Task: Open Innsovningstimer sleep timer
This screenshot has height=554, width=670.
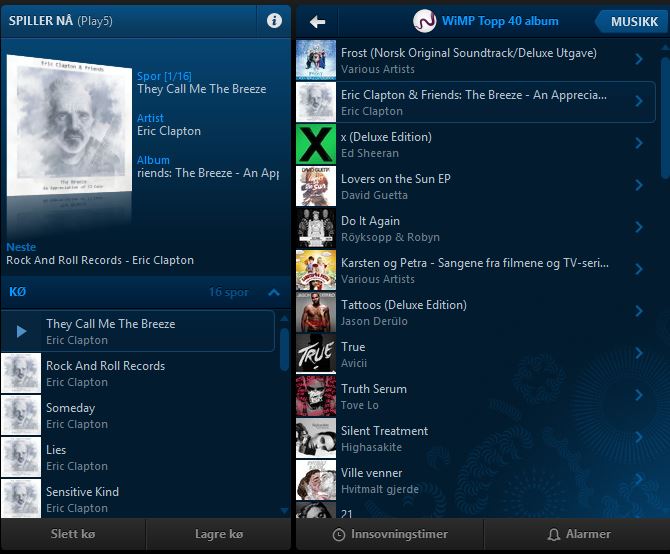Action: (x=390, y=534)
